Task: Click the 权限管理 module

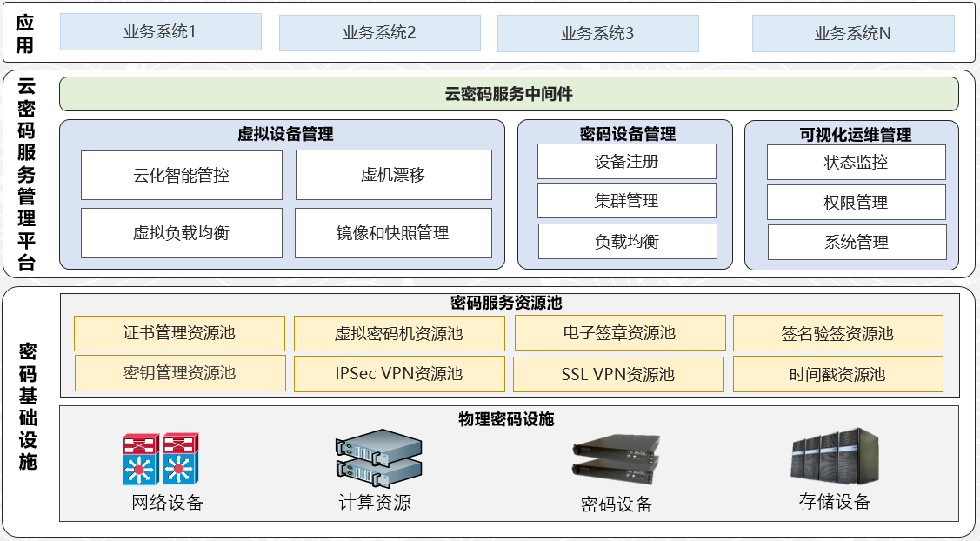Action: [856, 201]
